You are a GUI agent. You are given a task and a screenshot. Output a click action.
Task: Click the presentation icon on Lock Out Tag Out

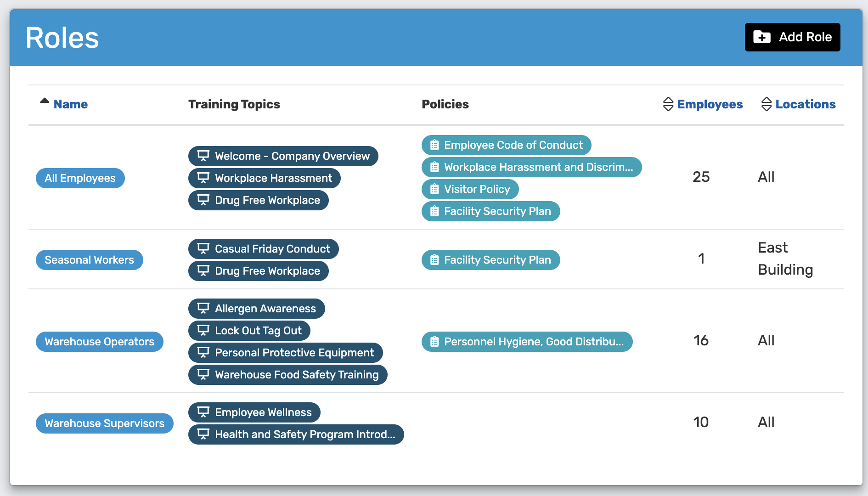click(x=203, y=330)
